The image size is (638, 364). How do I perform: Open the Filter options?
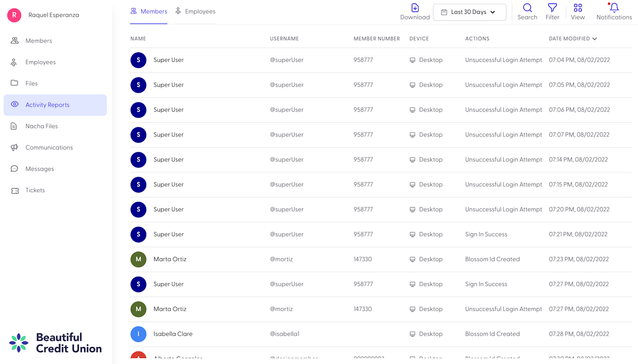tap(552, 8)
